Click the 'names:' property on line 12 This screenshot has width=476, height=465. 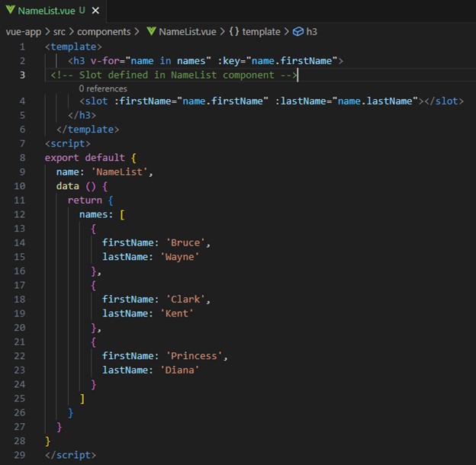pos(96,214)
